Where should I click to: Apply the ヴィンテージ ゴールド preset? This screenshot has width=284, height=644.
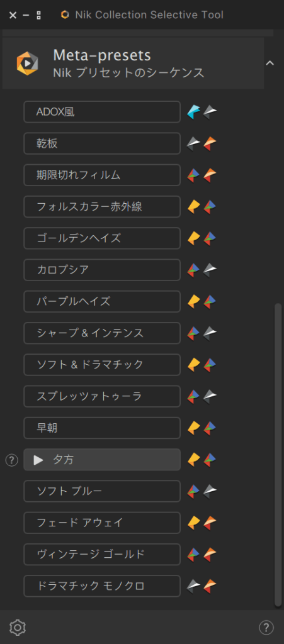[102, 555]
